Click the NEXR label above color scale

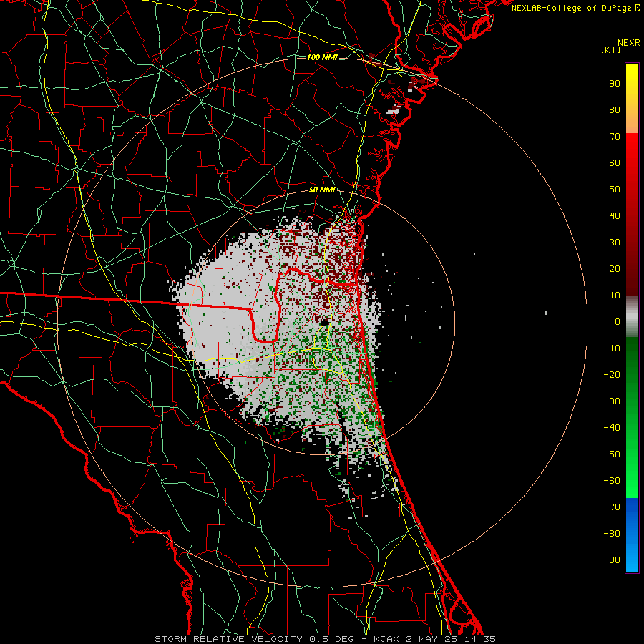click(x=629, y=43)
